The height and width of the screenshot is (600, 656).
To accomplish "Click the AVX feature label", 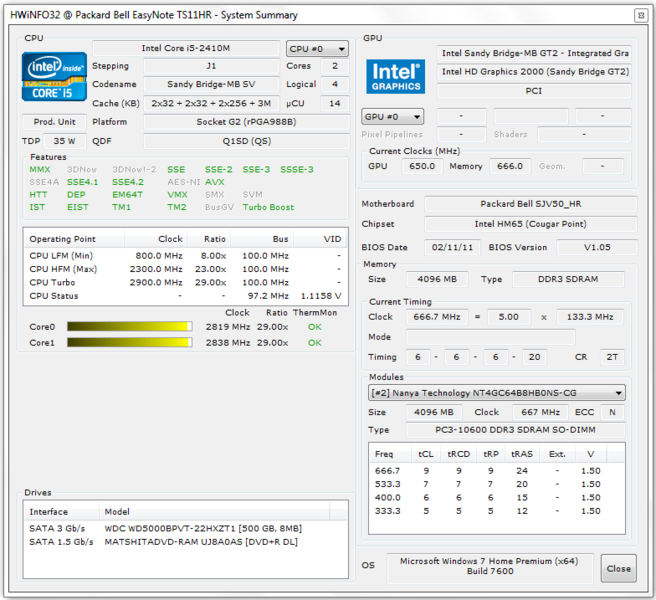I will point(215,182).
